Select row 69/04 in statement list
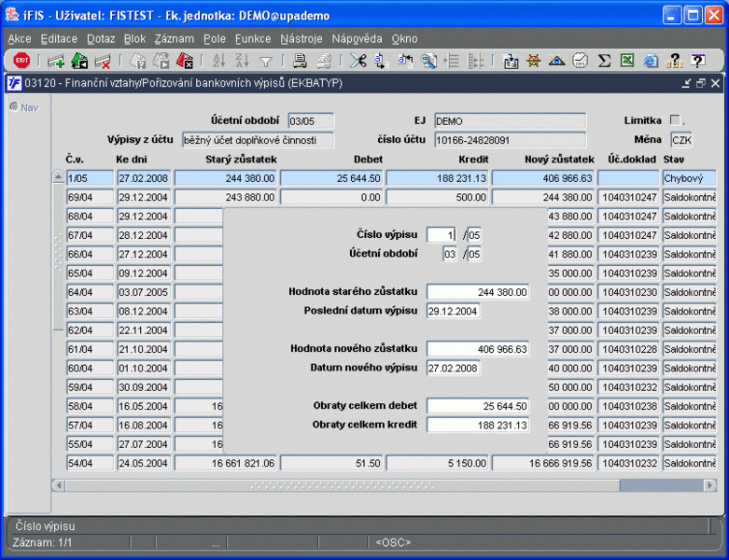 [x=89, y=197]
